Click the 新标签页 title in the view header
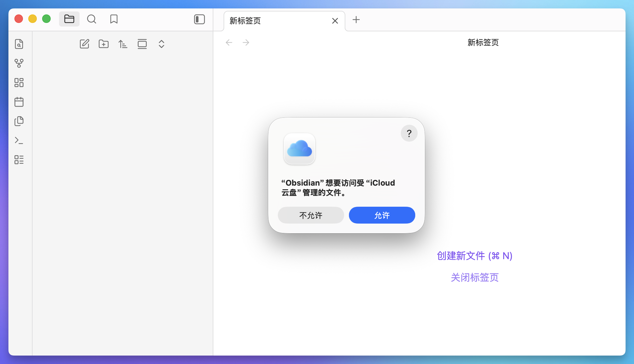The image size is (634, 364). click(x=483, y=42)
